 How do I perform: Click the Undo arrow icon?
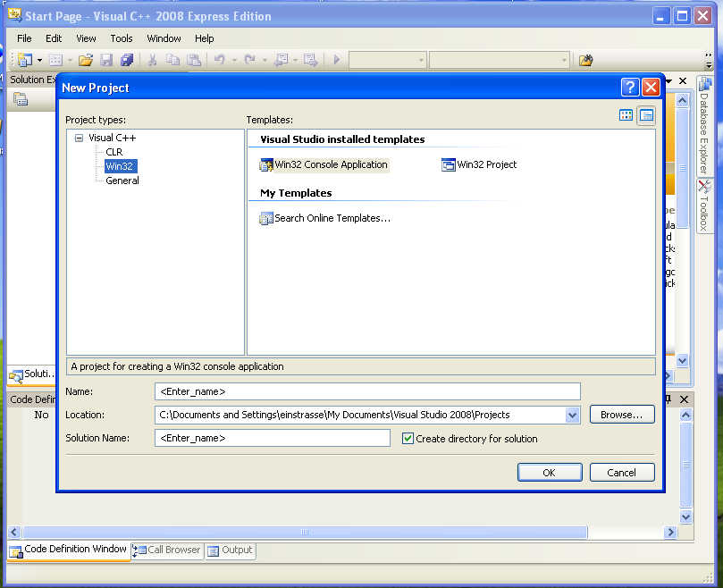tap(220, 60)
